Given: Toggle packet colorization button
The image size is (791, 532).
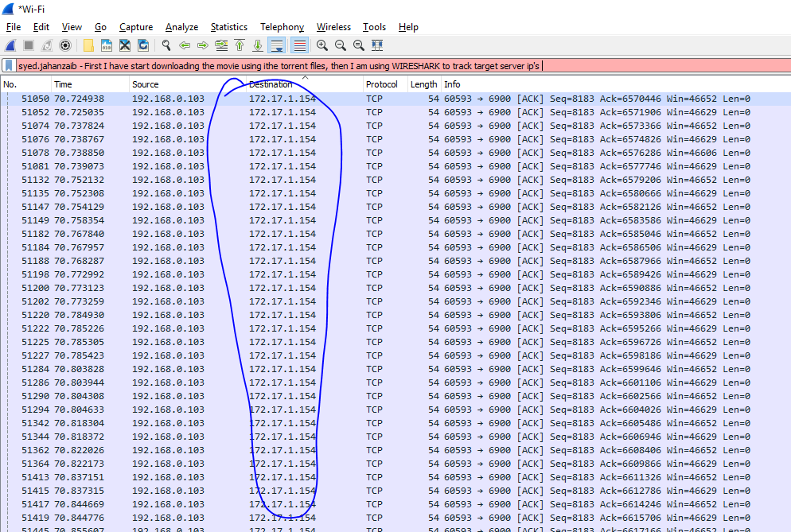Looking at the screenshot, I should tap(299, 45).
